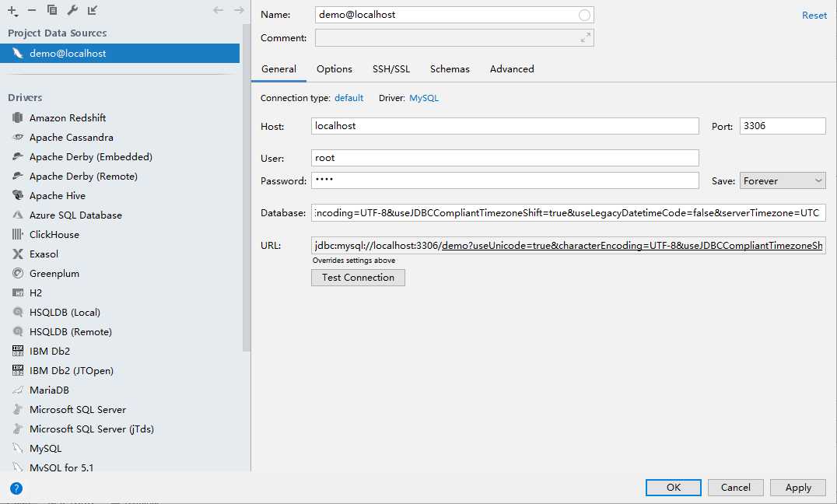Viewport: 837px width, 504px height.
Task: Click the ClickHouse bars icon
Action: pyautogui.click(x=18, y=234)
